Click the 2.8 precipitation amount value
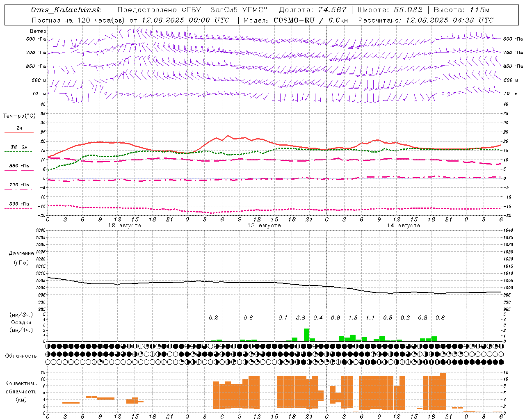525x420 pixels. (x=301, y=317)
